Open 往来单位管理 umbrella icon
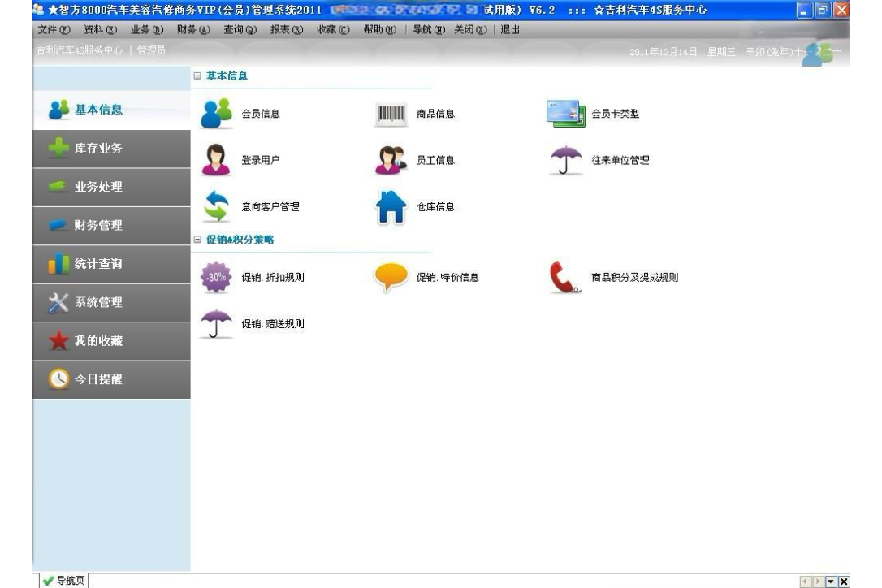 point(567,160)
